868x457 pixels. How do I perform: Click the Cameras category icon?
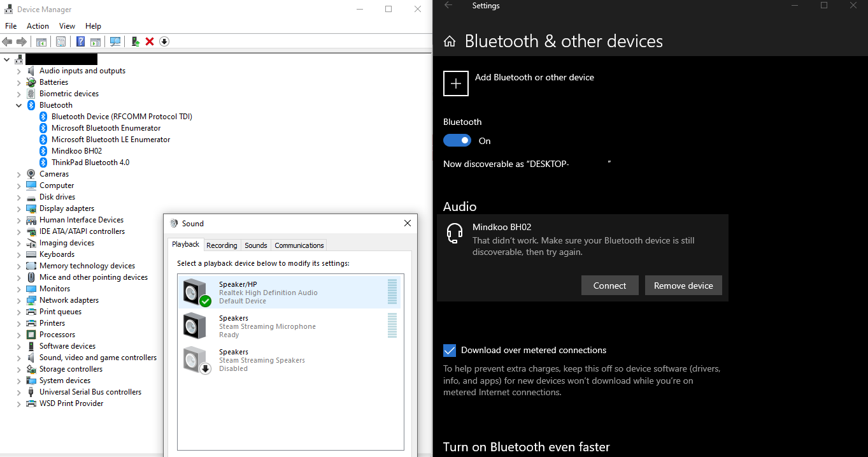[31, 174]
